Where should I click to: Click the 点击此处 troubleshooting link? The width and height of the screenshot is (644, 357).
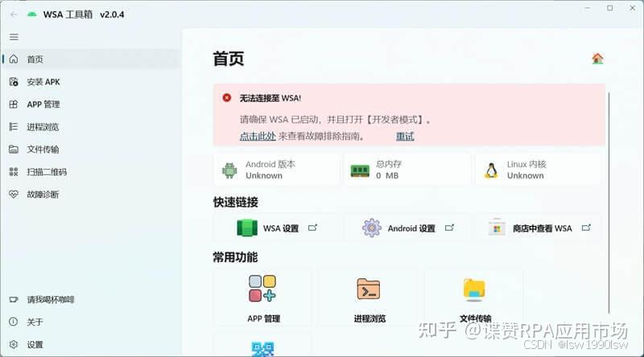tap(258, 136)
